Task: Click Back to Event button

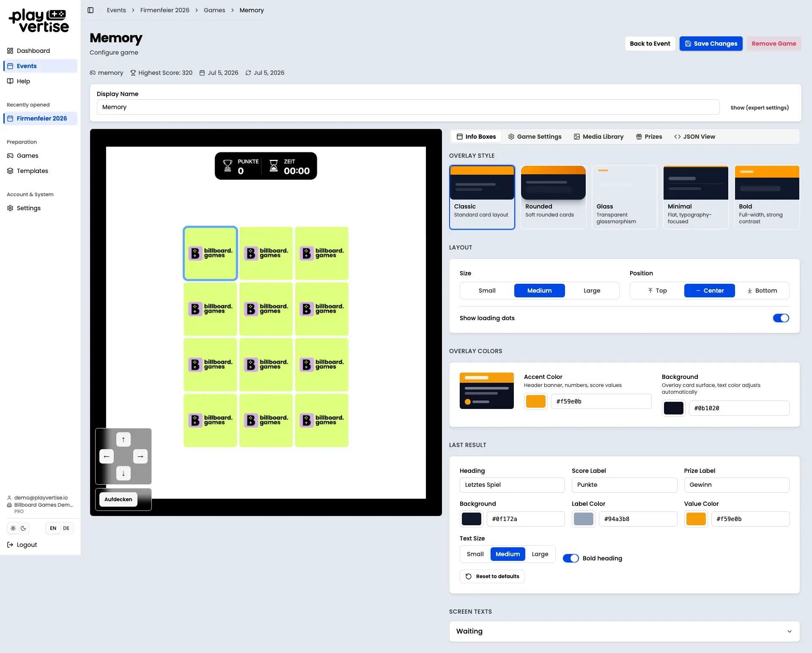Action: click(x=650, y=44)
